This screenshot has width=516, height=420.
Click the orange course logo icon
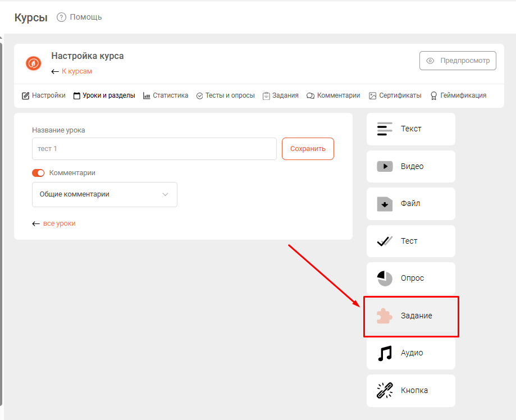pos(34,63)
